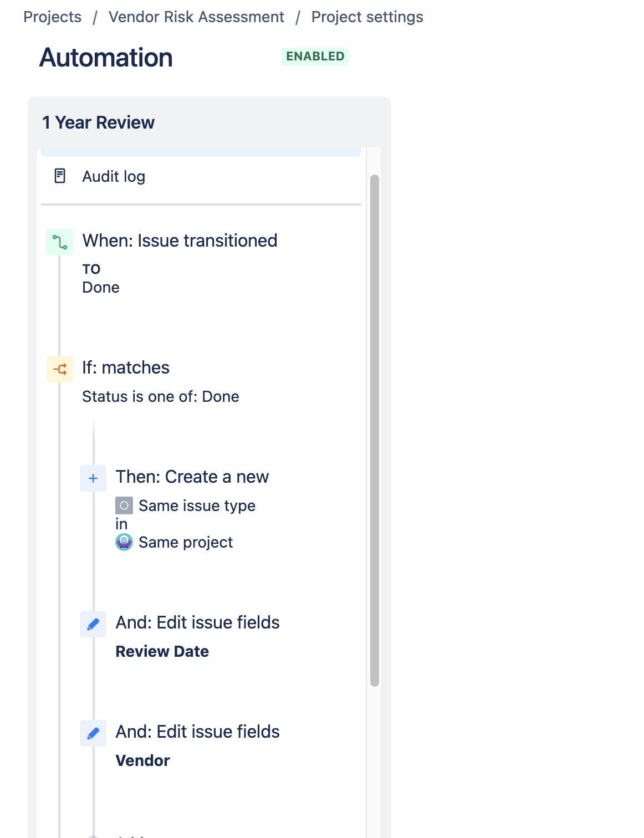Click the Audit log document icon
This screenshot has width=644, height=838.
(60, 176)
